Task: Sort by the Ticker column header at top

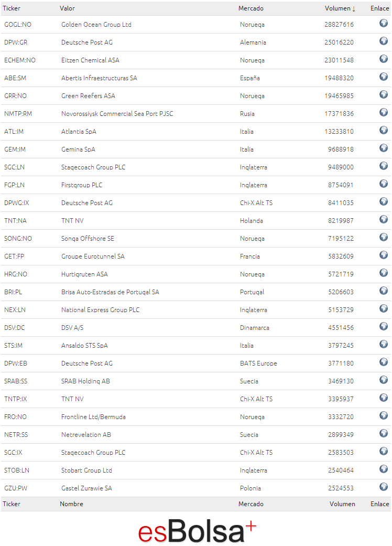Action: 12,8
